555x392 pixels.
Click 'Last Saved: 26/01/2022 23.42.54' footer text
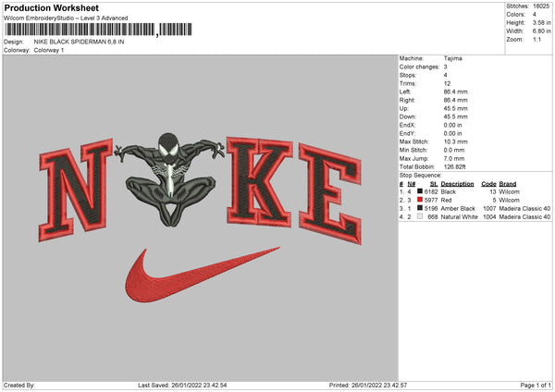[182, 386]
